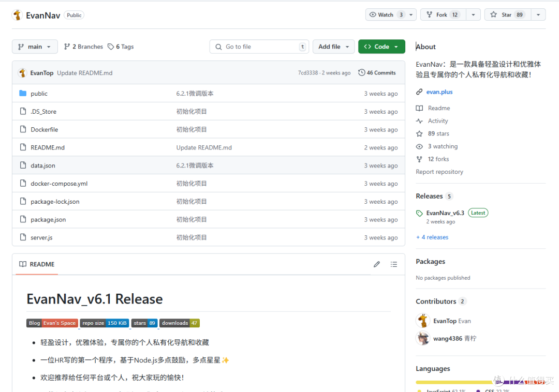Click 初始化项目 commit message for package.json
The image size is (559, 392).
(x=192, y=219)
